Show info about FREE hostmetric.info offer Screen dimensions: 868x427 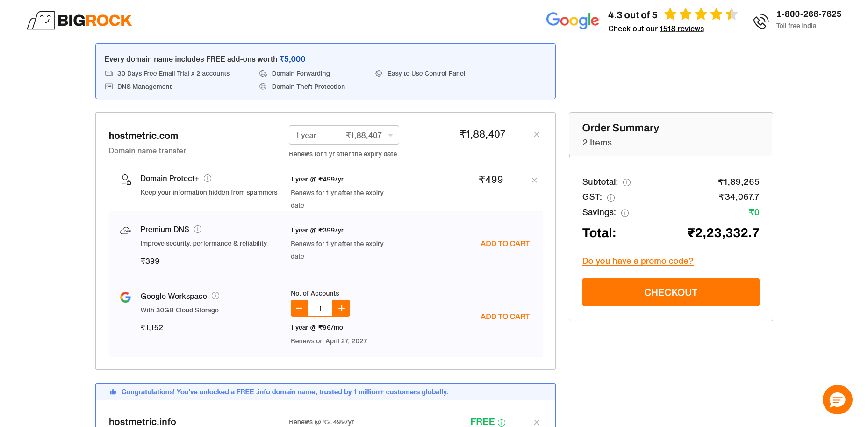point(502,423)
